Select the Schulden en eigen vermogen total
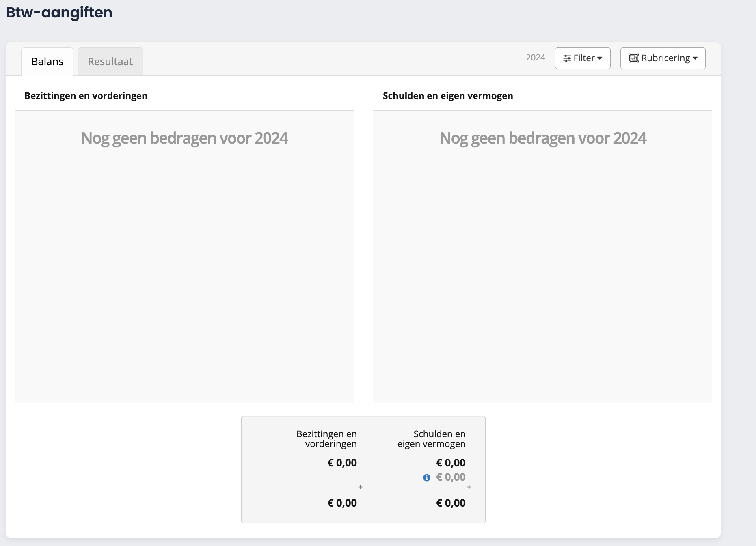 (x=451, y=503)
